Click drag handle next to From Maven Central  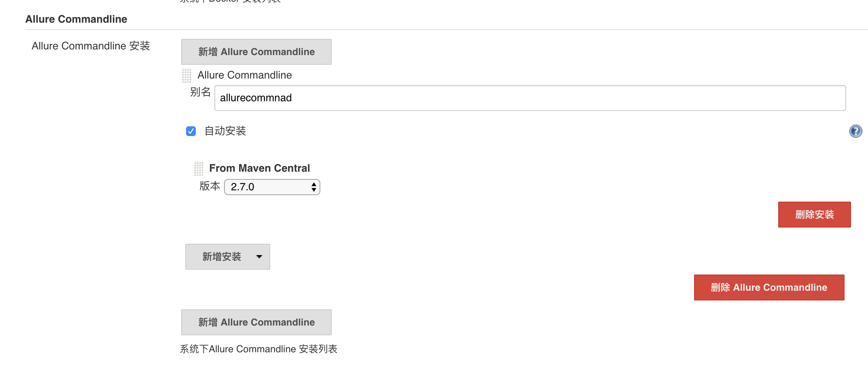point(198,168)
